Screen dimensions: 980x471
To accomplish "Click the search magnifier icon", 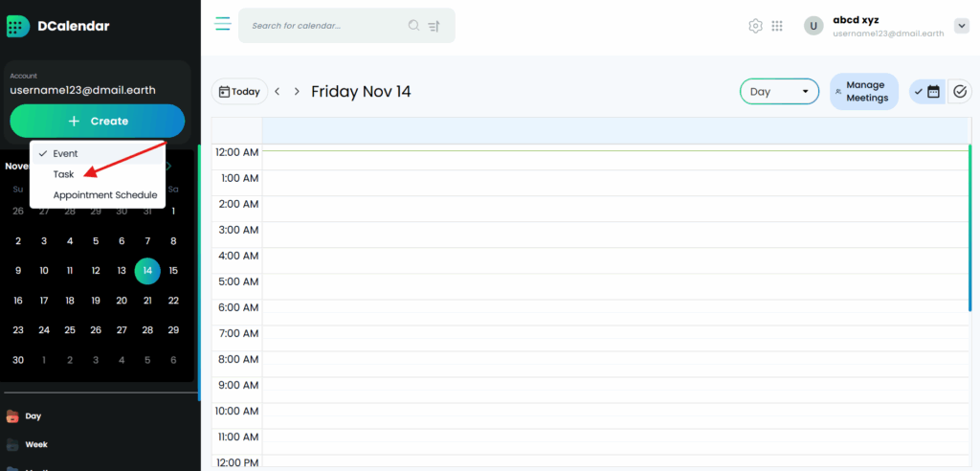I will pos(413,26).
